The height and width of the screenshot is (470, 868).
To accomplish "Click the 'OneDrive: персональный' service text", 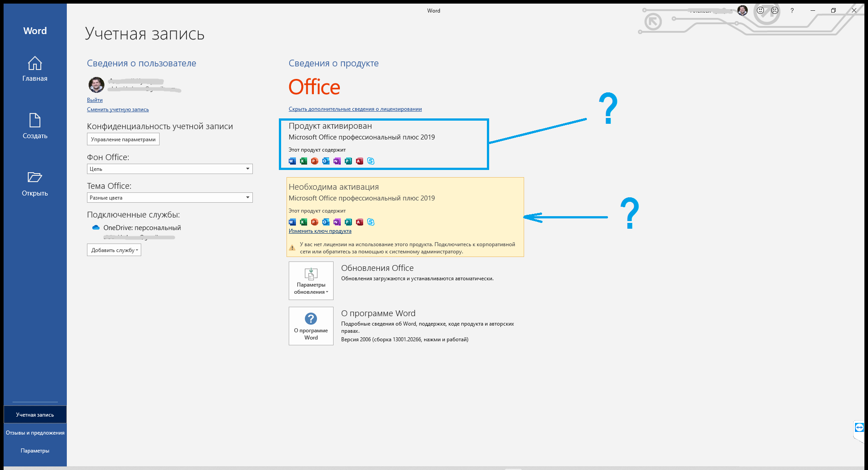I will [x=142, y=228].
